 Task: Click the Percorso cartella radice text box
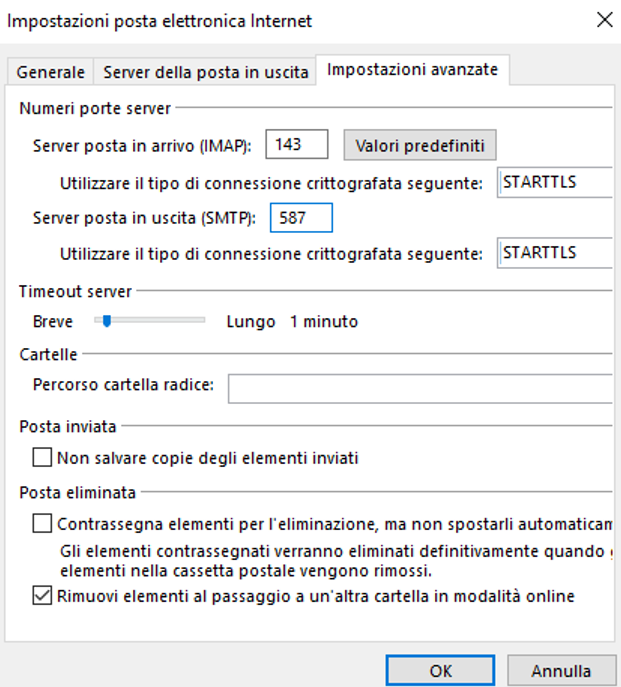(420, 387)
